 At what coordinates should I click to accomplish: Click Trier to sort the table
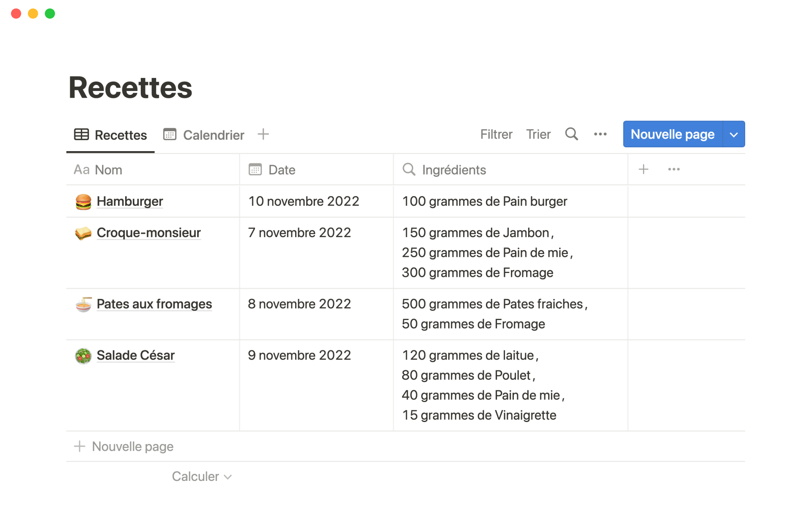pyautogui.click(x=538, y=135)
